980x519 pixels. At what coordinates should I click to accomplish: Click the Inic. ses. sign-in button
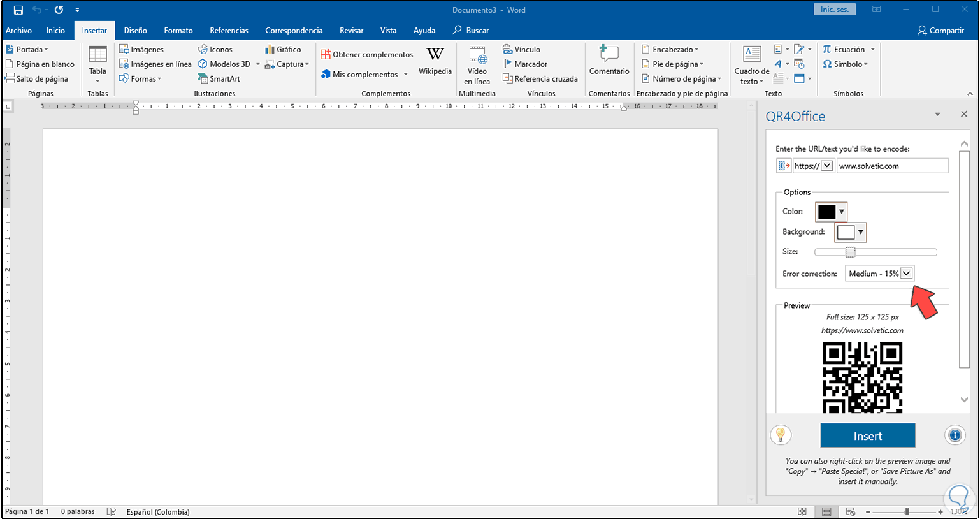coord(835,10)
